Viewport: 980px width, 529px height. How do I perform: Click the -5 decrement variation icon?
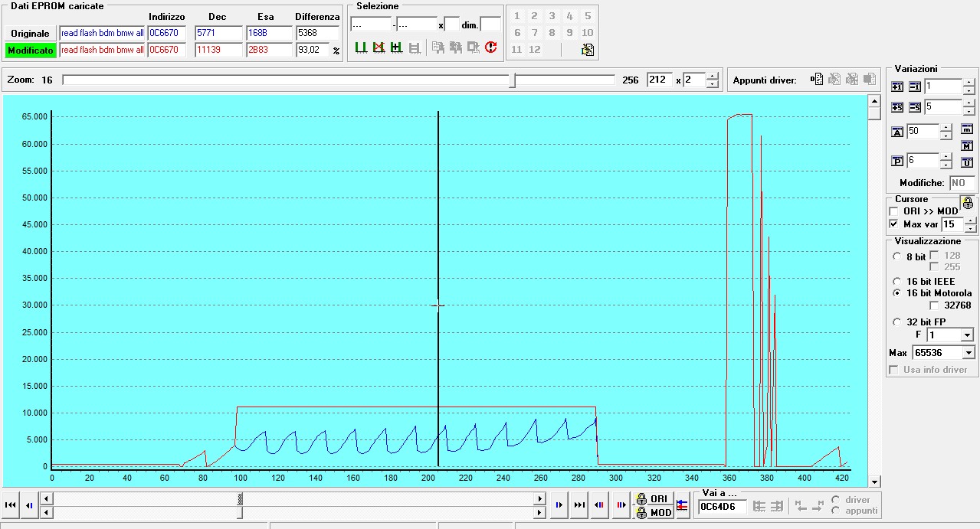coord(914,108)
